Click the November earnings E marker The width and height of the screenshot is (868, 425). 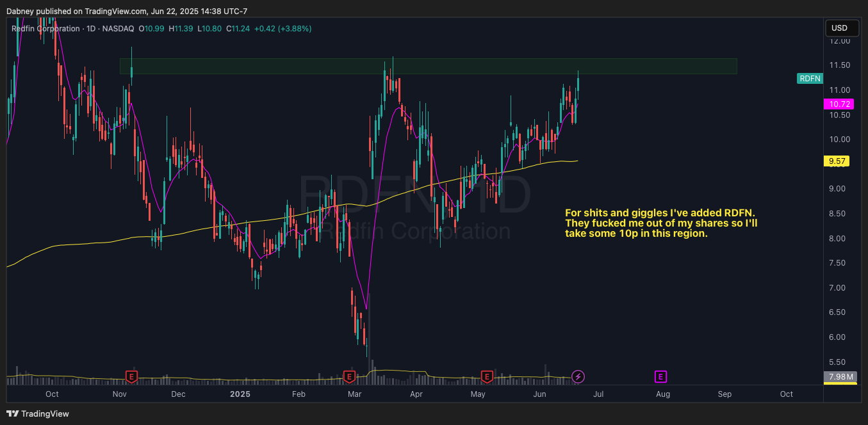132,376
